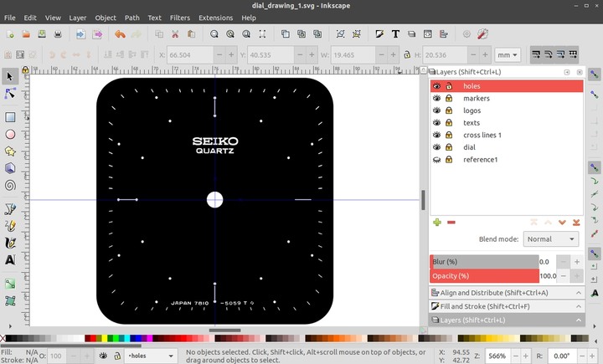Viewport: 603px width, 364px height.
Task: Open the Path menu
Action: coord(132,18)
